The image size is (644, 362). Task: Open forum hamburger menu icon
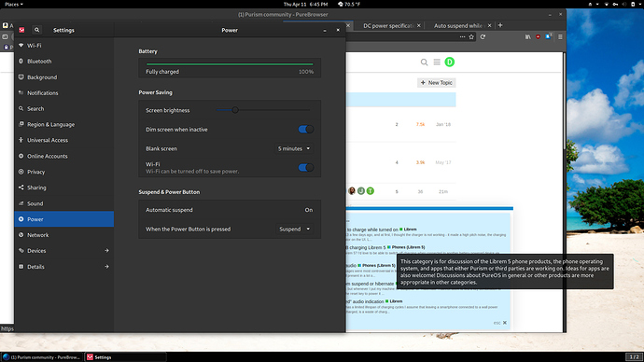(437, 62)
